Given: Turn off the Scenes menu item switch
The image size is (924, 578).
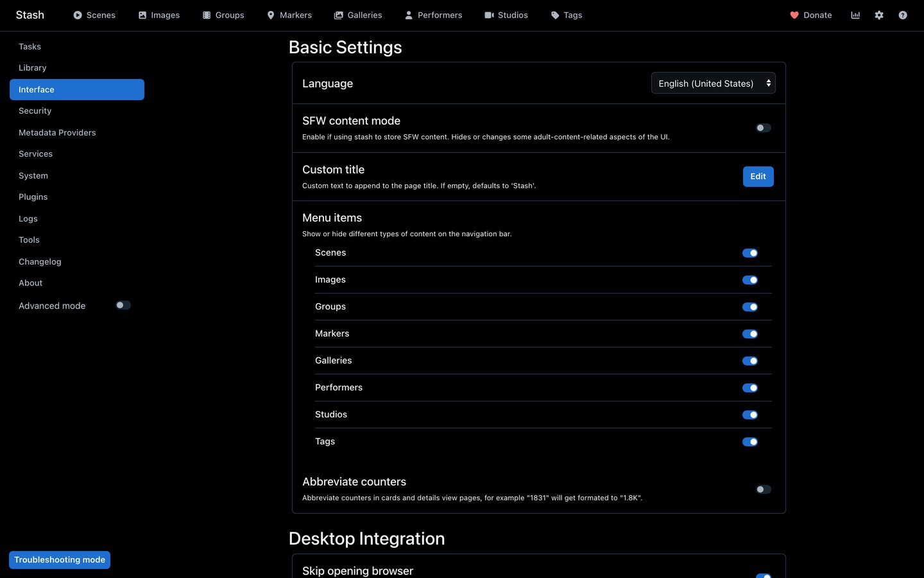Looking at the screenshot, I should point(750,253).
